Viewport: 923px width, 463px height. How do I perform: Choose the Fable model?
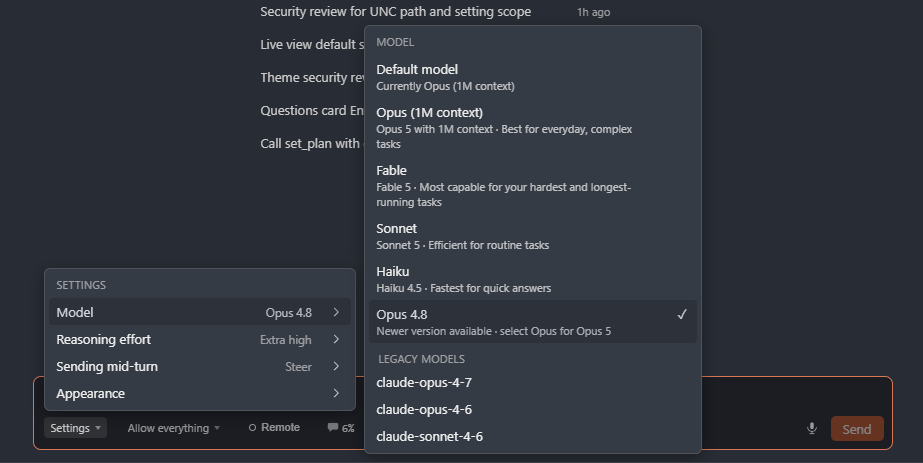tap(533, 186)
